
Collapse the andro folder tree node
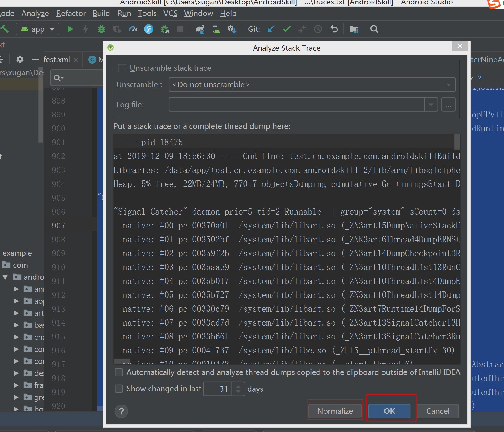(5, 277)
